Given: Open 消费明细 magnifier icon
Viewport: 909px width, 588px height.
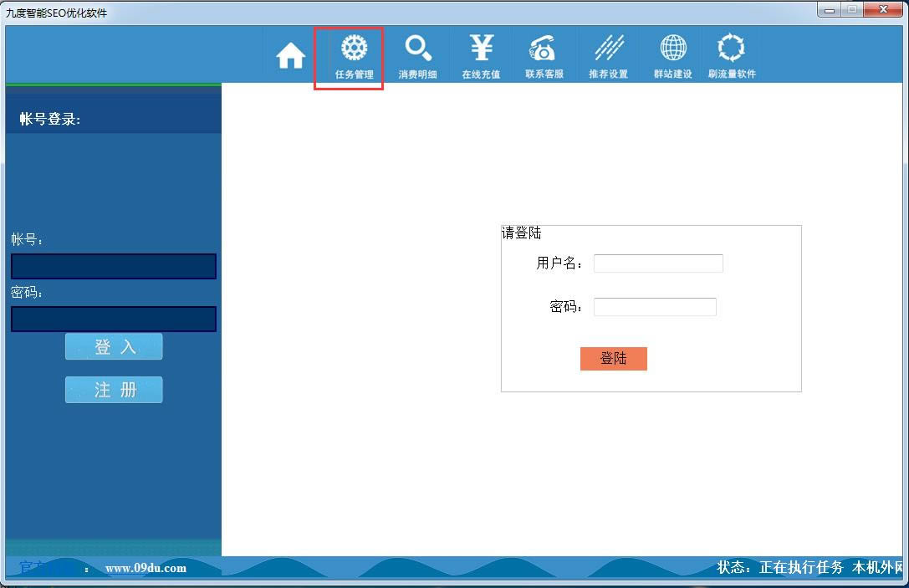Looking at the screenshot, I should 417,57.
